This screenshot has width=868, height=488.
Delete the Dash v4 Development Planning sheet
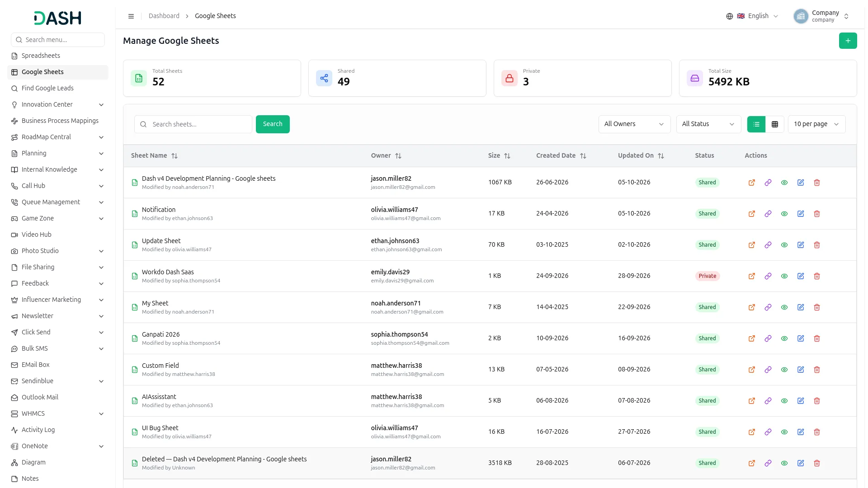coord(816,183)
